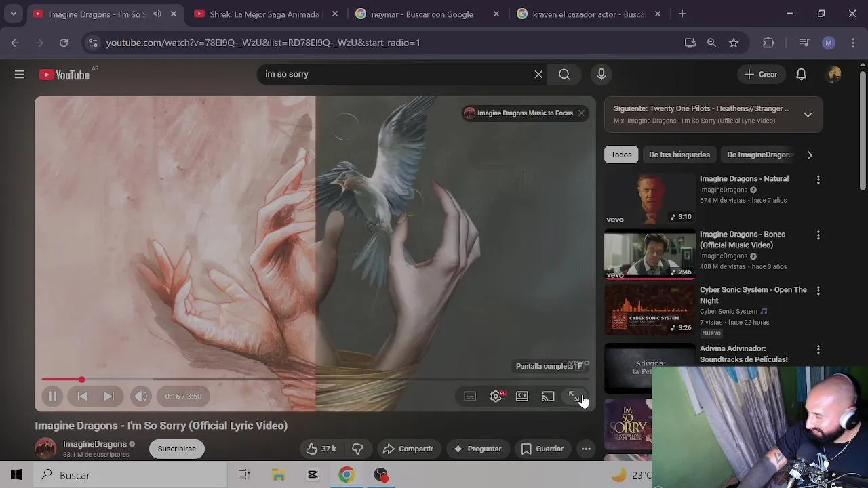The image size is (868, 488).
Task: Open the tab search dropdown arrow
Action: [x=13, y=14]
